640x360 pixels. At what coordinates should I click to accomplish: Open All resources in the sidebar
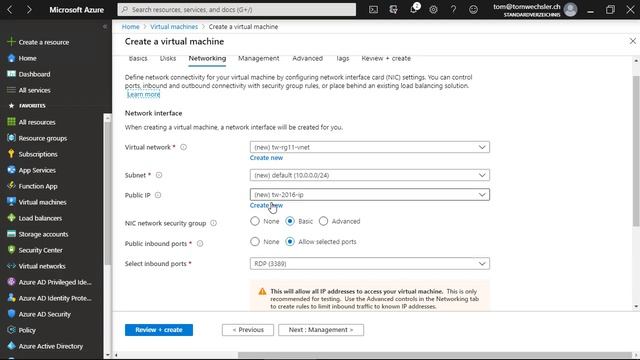tap(37, 122)
